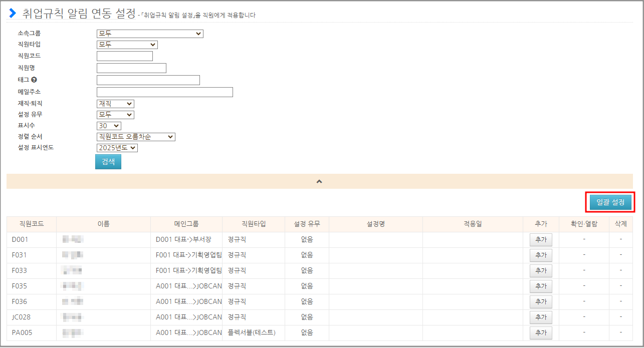Viewport: 644px width, 348px height.
Task: Expand the 재직·퇴직 dropdown
Action: tap(115, 104)
